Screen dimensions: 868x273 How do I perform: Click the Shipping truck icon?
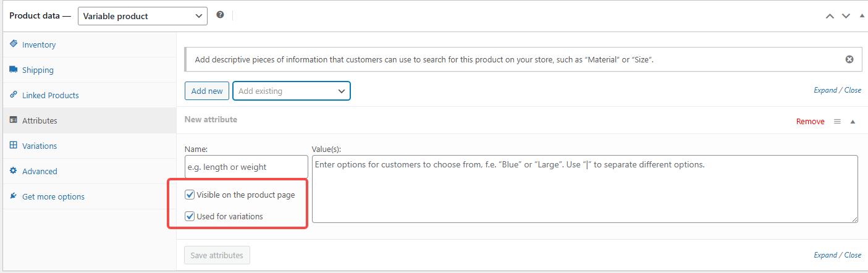[14, 70]
